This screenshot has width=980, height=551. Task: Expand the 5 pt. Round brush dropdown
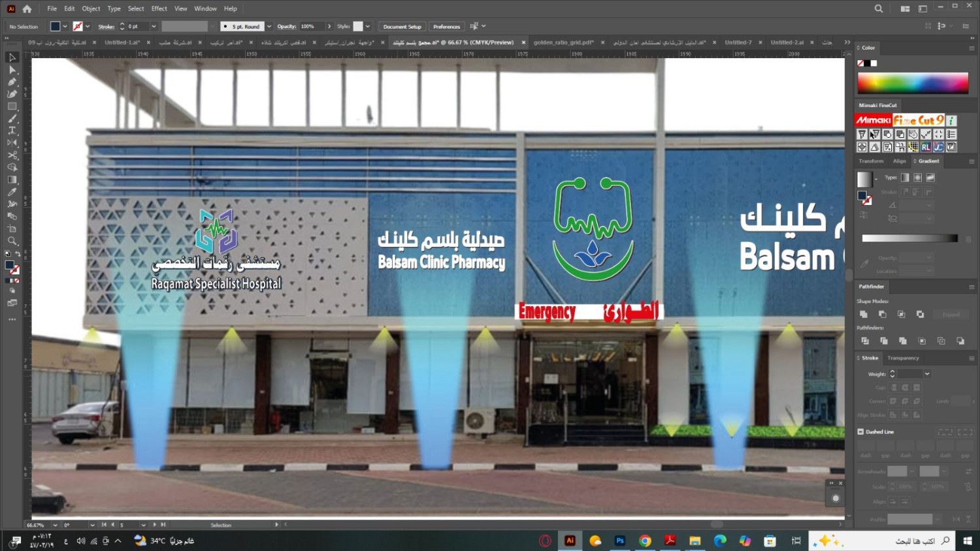point(269,27)
